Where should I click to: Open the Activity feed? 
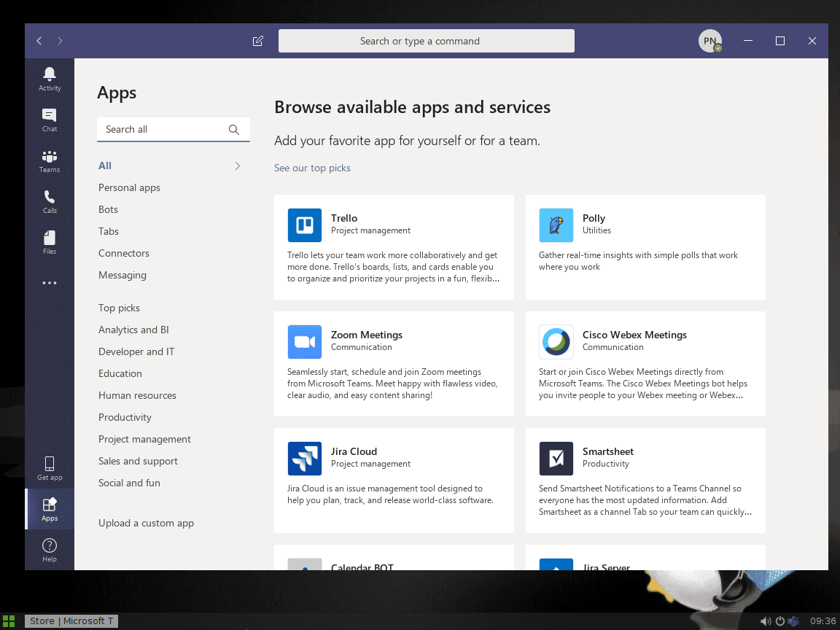(x=49, y=78)
